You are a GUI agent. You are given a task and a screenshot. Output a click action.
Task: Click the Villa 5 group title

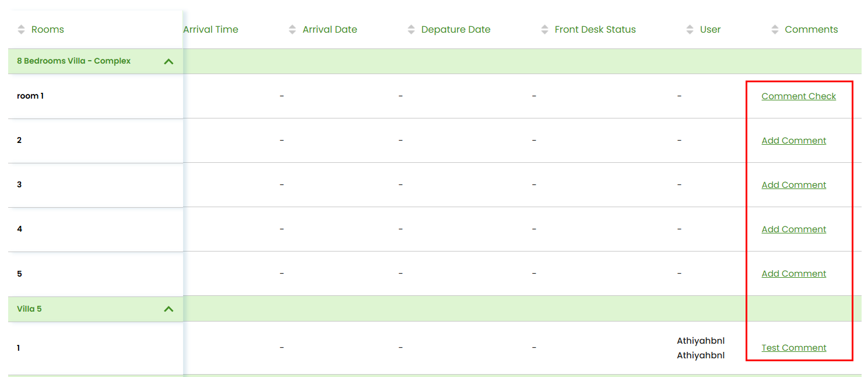(29, 309)
